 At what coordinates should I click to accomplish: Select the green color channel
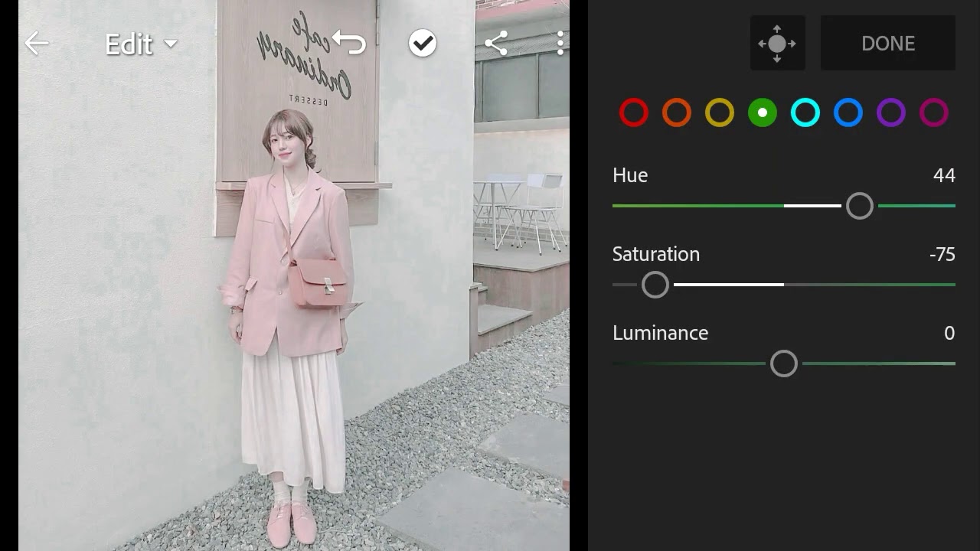[763, 113]
